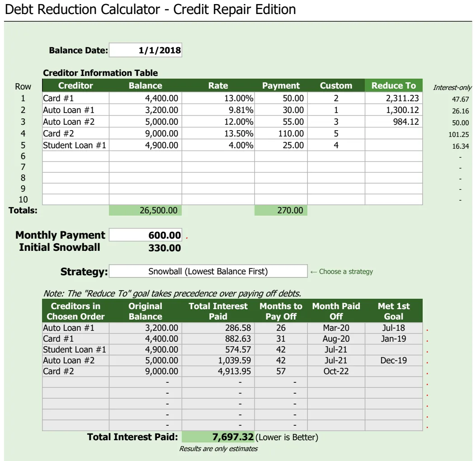Screen dimensions: 476x461
Task: Select the rate cell 13.50%
Action: coord(218,133)
